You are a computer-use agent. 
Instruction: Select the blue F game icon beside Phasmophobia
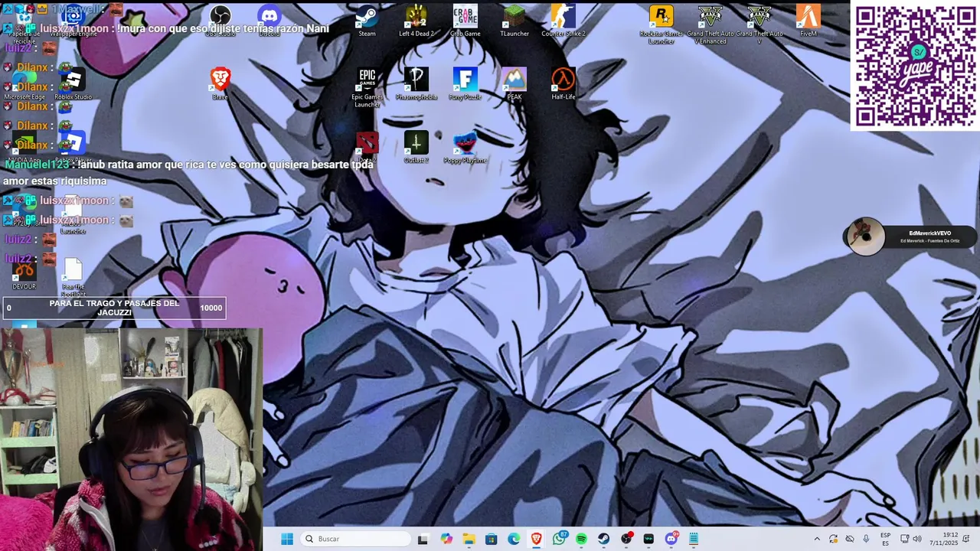click(465, 84)
